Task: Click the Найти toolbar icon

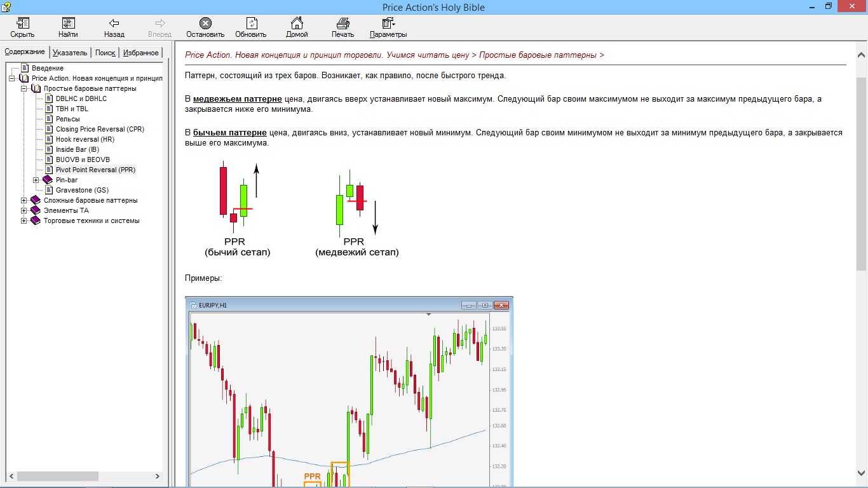Action: (x=68, y=24)
